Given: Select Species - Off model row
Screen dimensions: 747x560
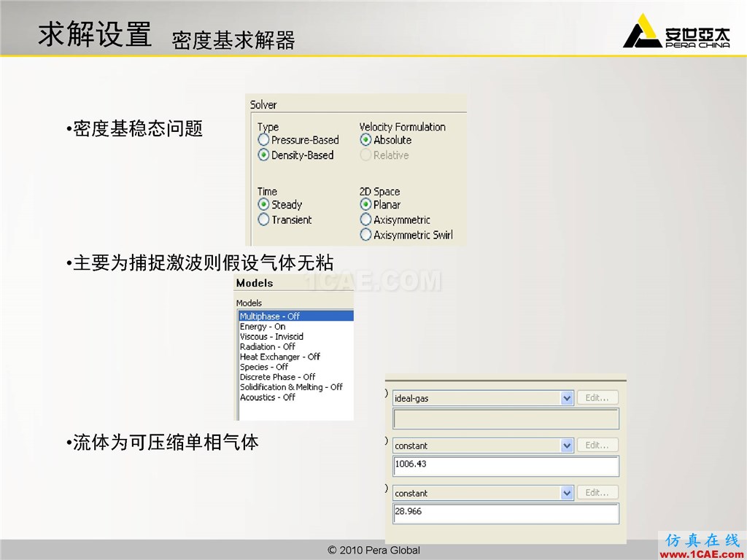Looking at the screenshot, I should tap(296, 367).
